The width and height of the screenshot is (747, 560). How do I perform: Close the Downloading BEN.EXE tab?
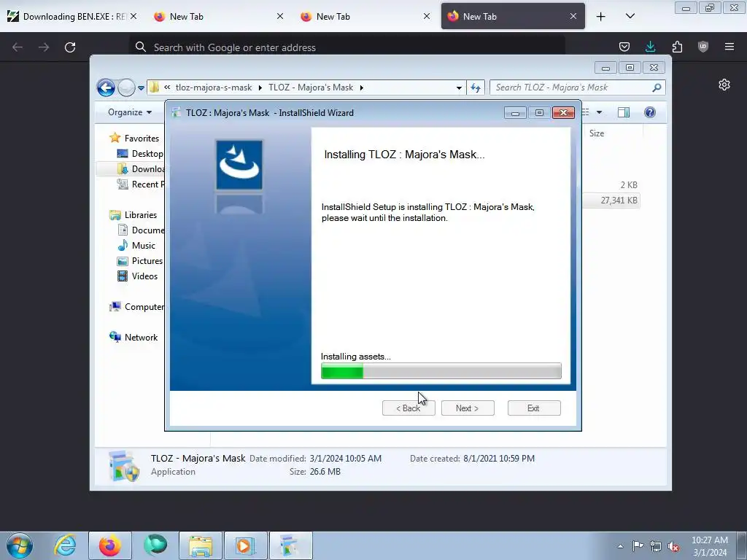(134, 16)
